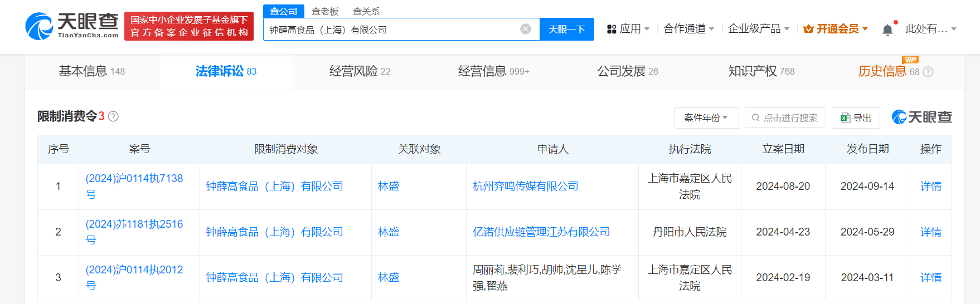This screenshot has width=980, height=304.
Task: Click the TianYanCha logo at top left
Action: point(72,26)
